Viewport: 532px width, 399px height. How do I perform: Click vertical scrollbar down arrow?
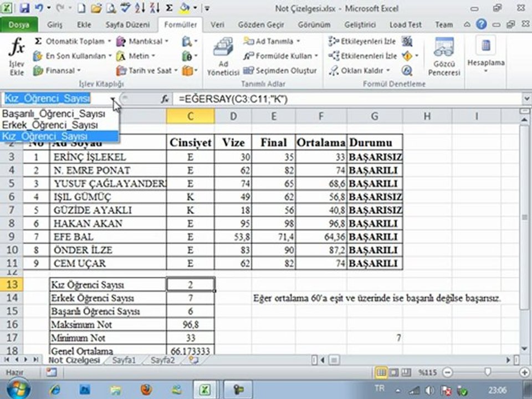[x=525, y=349]
